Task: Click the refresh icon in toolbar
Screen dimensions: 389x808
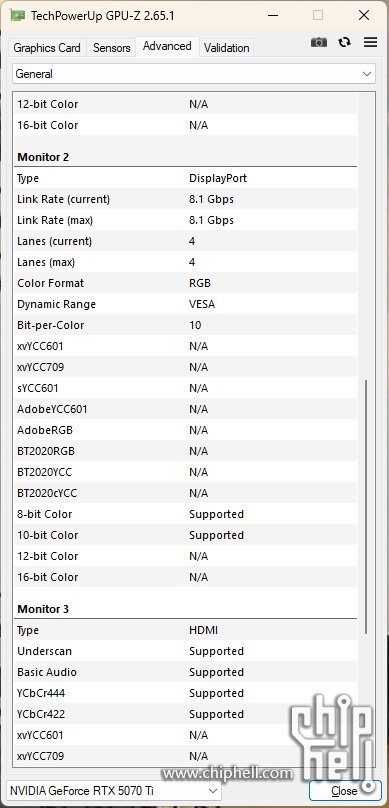Action: point(345,42)
